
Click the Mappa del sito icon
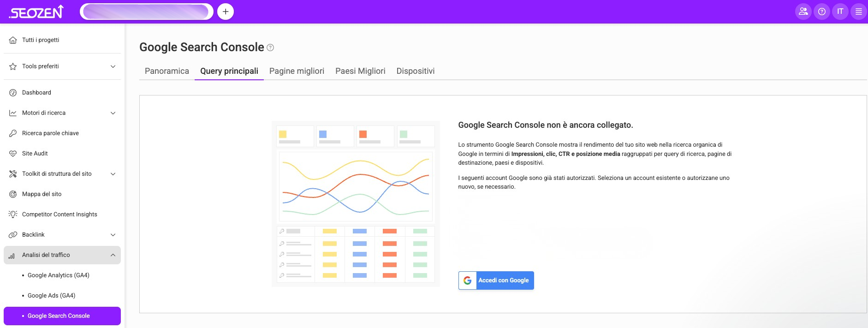[13, 194]
